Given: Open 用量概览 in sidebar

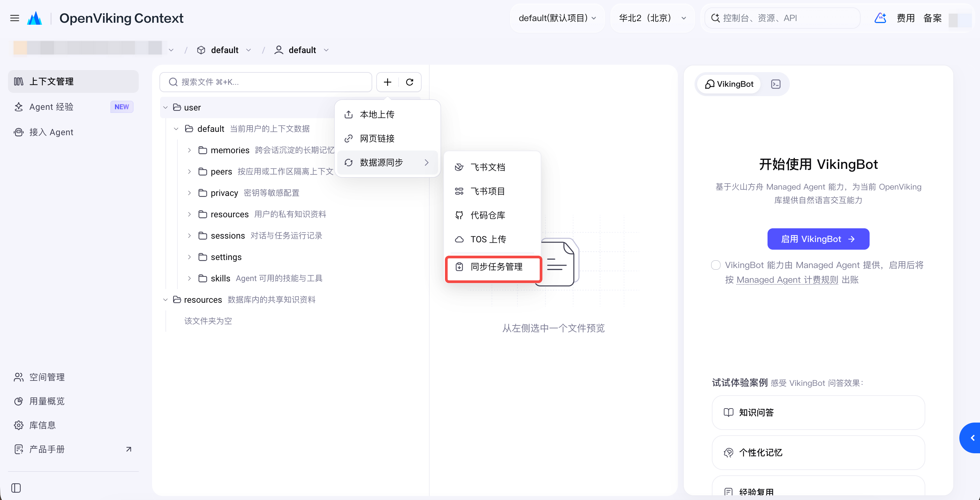Looking at the screenshot, I should tap(73, 401).
